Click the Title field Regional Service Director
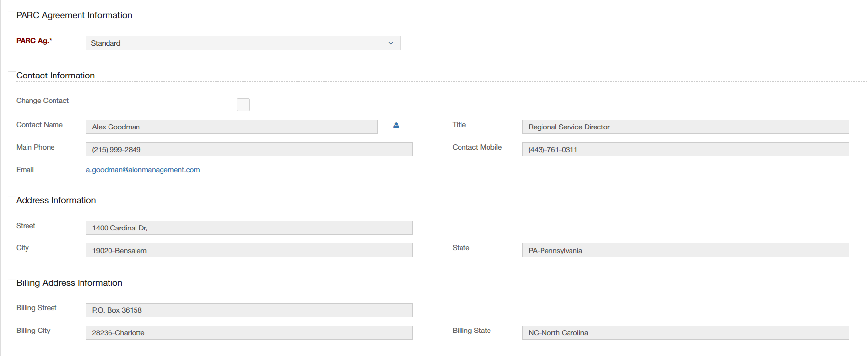The image size is (868, 356). point(685,127)
